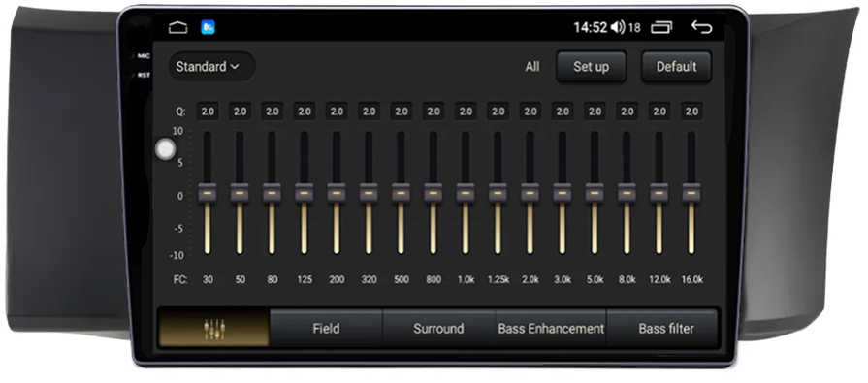The height and width of the screenshot is (383, 868).
Task: Tap the home icon in status bar
Action: pyautogui.click(x=177, y=27)
